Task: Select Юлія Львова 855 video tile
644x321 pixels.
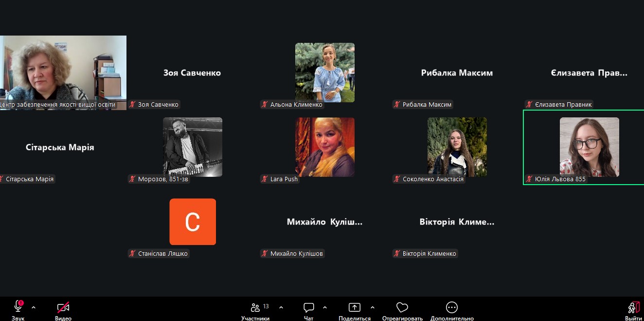Action: coord(589,147)
